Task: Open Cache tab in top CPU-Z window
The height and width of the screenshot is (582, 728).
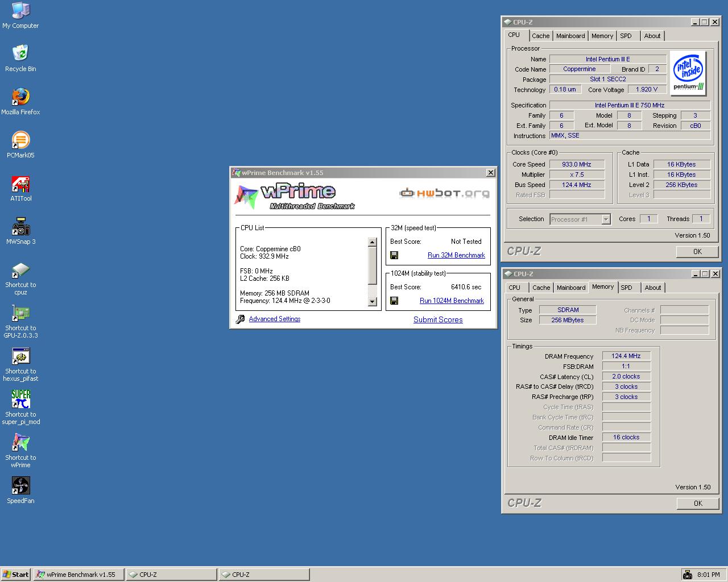Action: click(x=540, y=36)
